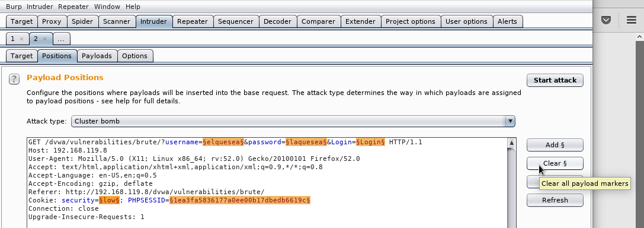Click the new tab ellipsis button

pyautogui.click(x=61, y=39)
